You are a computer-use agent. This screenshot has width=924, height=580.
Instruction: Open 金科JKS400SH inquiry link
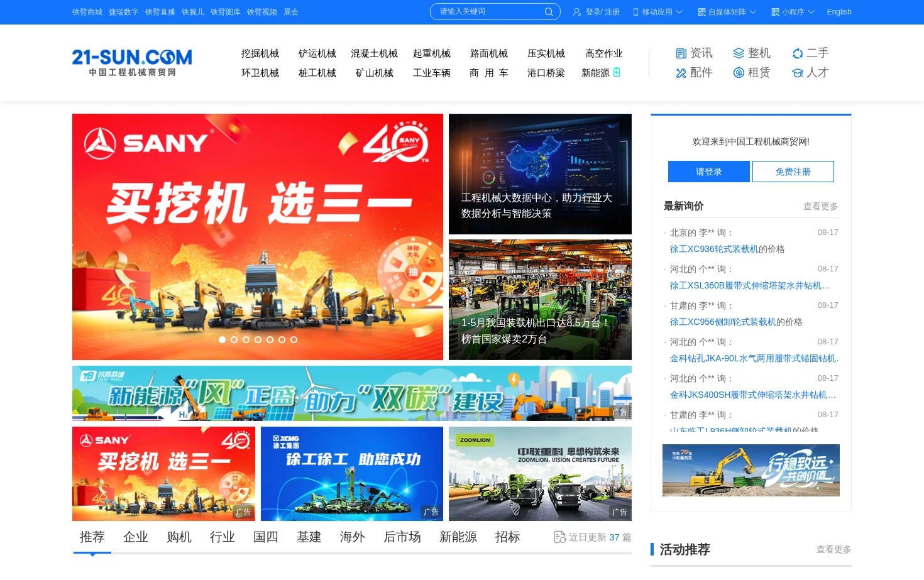coord(753,395)
